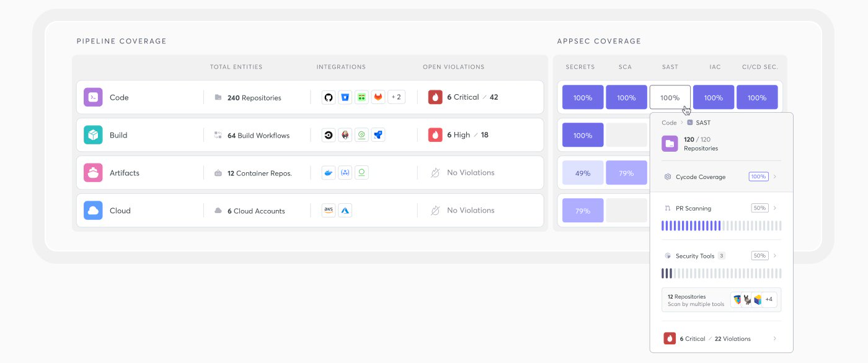Expand the +4 tools badge in the popup
868x363 pixels.
coord(769,299)
